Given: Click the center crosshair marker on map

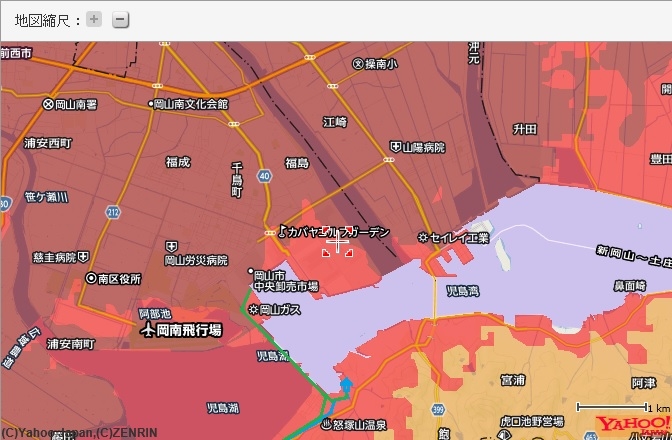Looking at the screenshot, I should 337,242.
